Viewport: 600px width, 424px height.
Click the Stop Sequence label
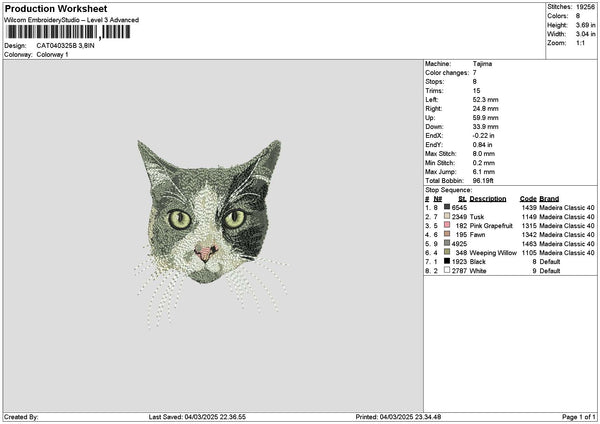tap(448, 190)
